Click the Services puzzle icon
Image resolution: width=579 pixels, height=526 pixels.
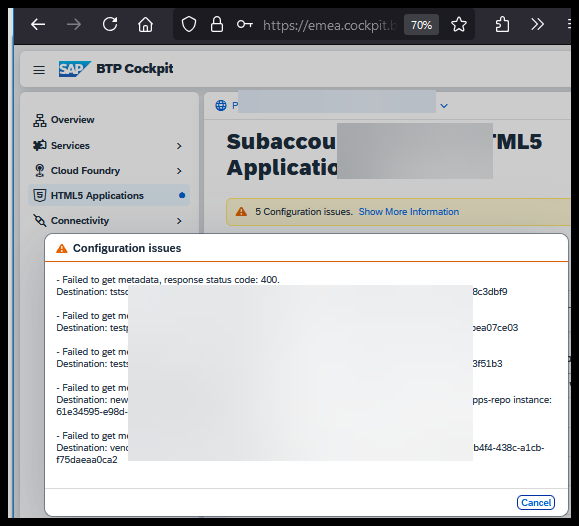pos(40,146)
